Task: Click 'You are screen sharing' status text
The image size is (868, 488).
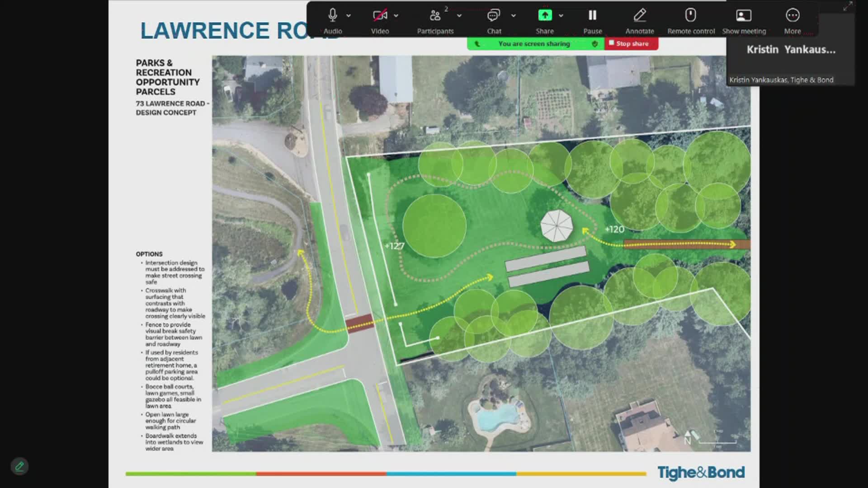Action: point(534,44)
